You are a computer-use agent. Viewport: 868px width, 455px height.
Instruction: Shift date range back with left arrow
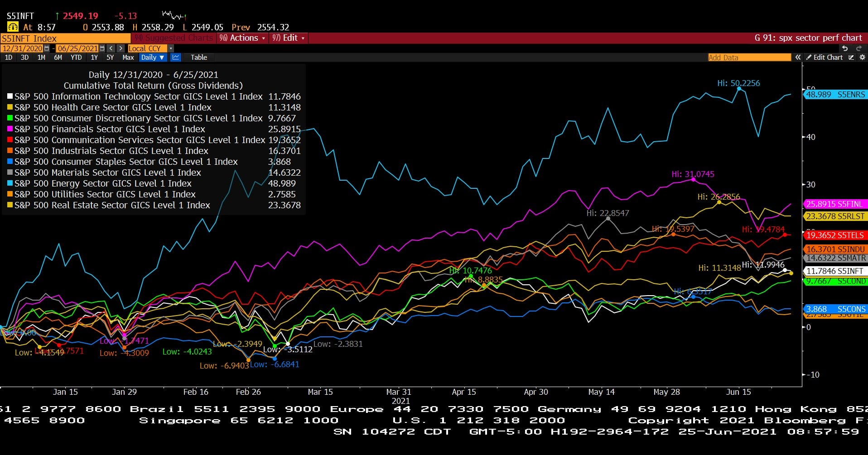coord(111,48)
